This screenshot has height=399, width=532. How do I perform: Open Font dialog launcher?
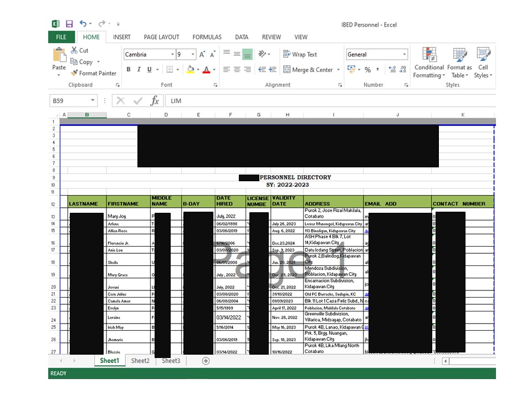tap(216, 85)
